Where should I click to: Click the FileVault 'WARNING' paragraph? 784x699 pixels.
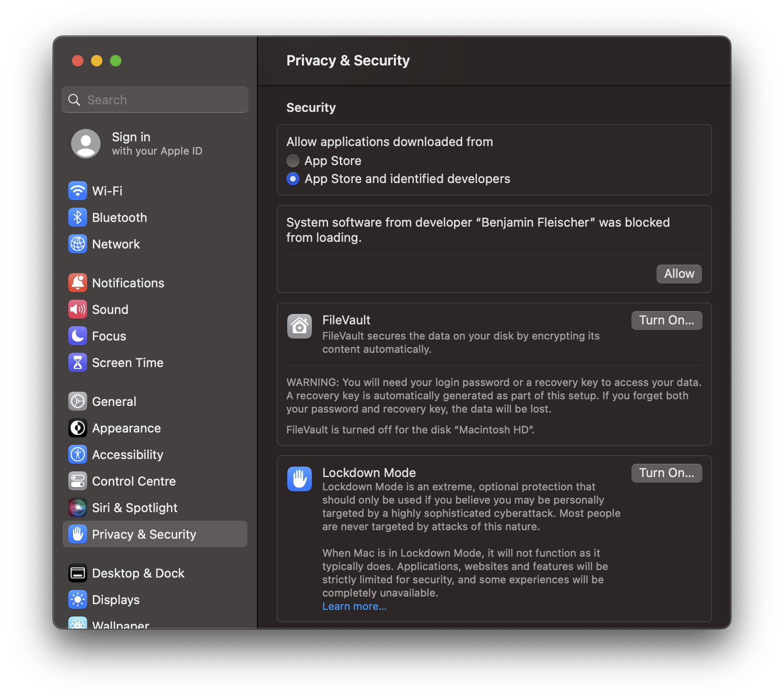click(494, 395)
